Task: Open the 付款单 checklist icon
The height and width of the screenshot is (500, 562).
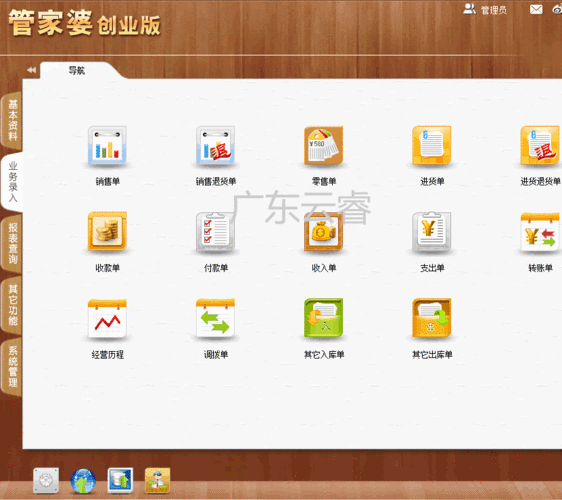Action: click(x=215, y=232)
